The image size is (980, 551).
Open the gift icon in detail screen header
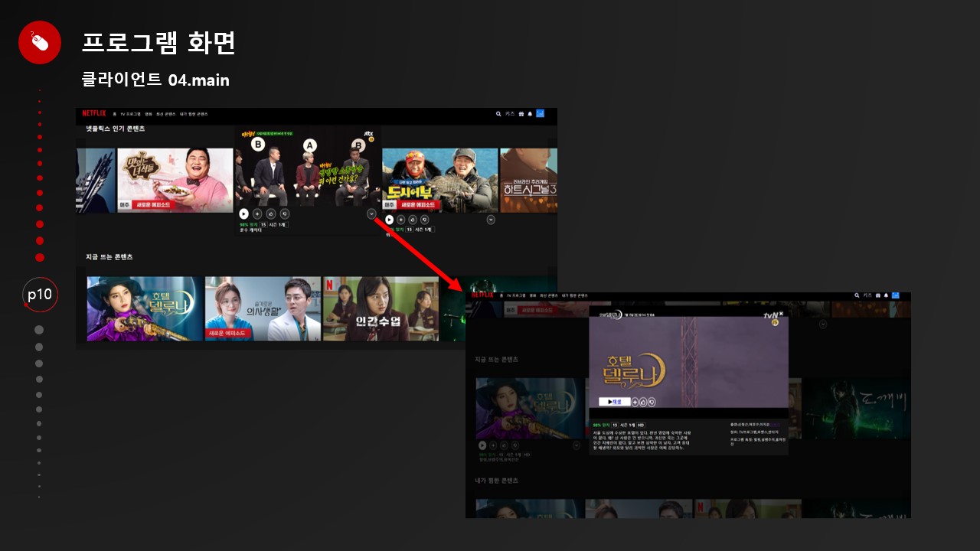point(877,295)
